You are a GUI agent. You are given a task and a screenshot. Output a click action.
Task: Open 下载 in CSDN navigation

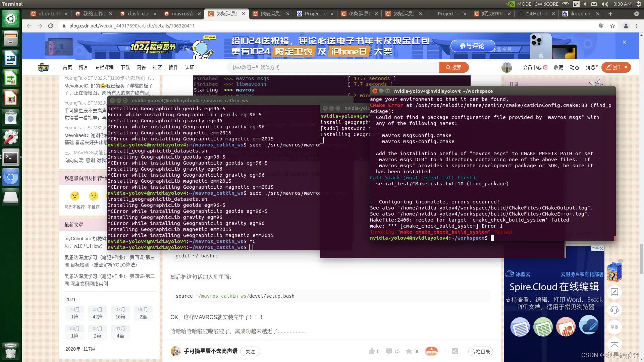point(125,67)
